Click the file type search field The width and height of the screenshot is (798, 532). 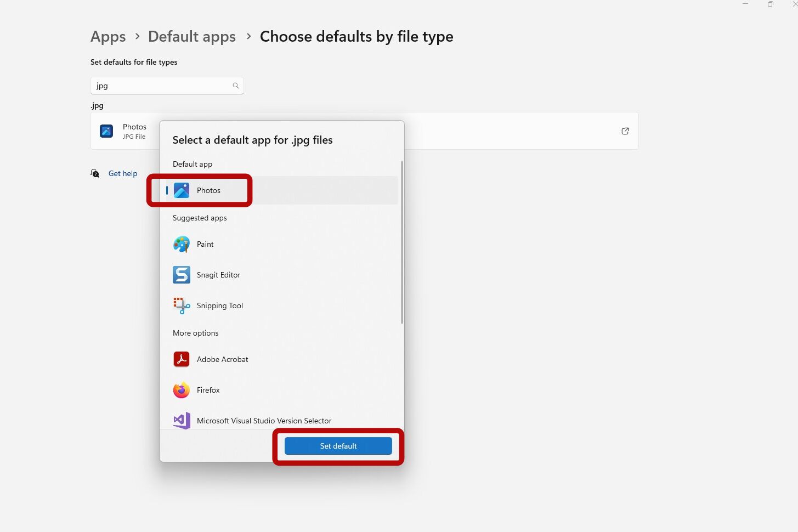[x=167, y=86]
